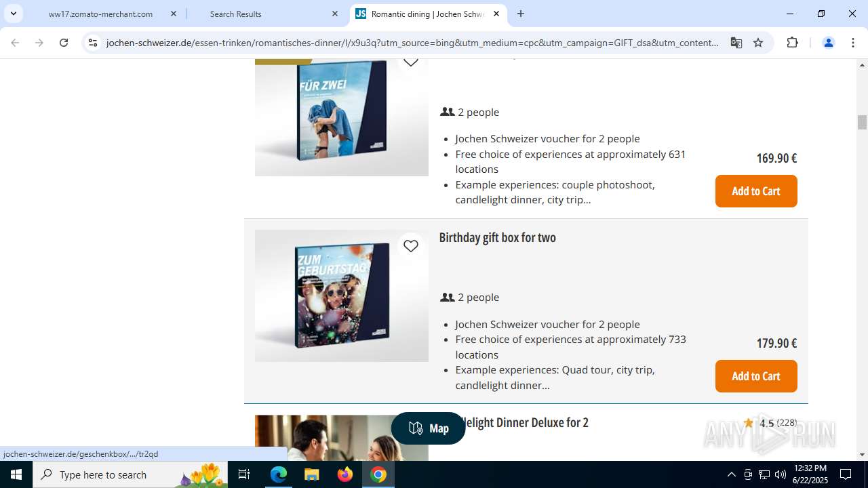
Task: Open Task View on taskbar
Action: click(244, 474)
